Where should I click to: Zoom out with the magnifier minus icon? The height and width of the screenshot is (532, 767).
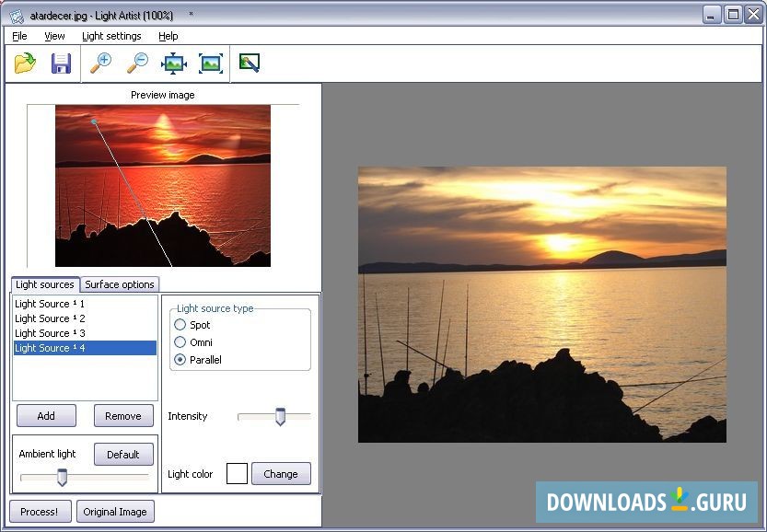coord(137,64)
